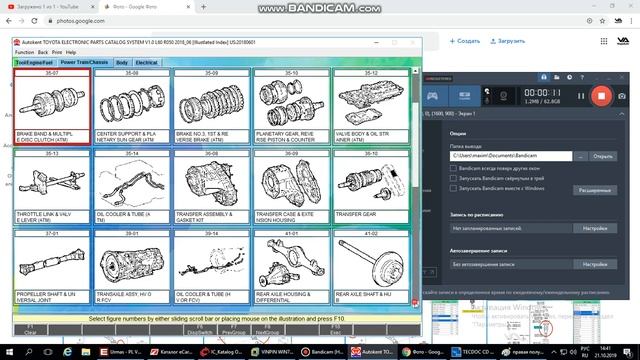Viewport: 640px width, 360px height.
Task: Open the Google apps grid icon
Action: (x=604, y=41)
